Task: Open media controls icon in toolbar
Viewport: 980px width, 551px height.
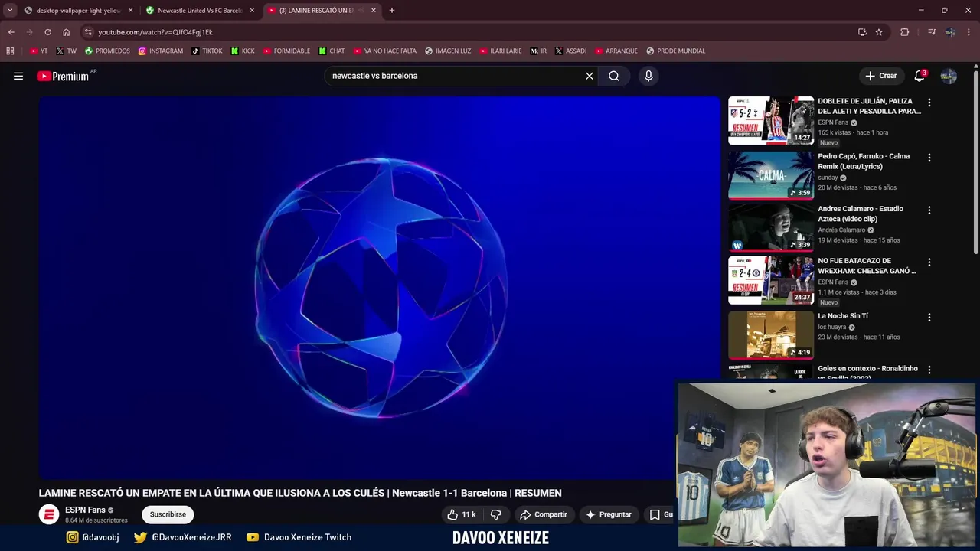Action: click(x=931, y=32)
